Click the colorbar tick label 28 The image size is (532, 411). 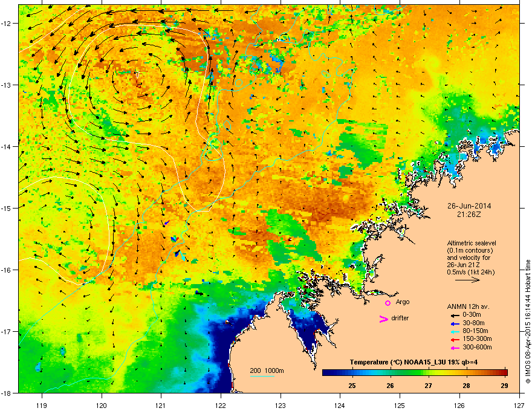point(467,386)
